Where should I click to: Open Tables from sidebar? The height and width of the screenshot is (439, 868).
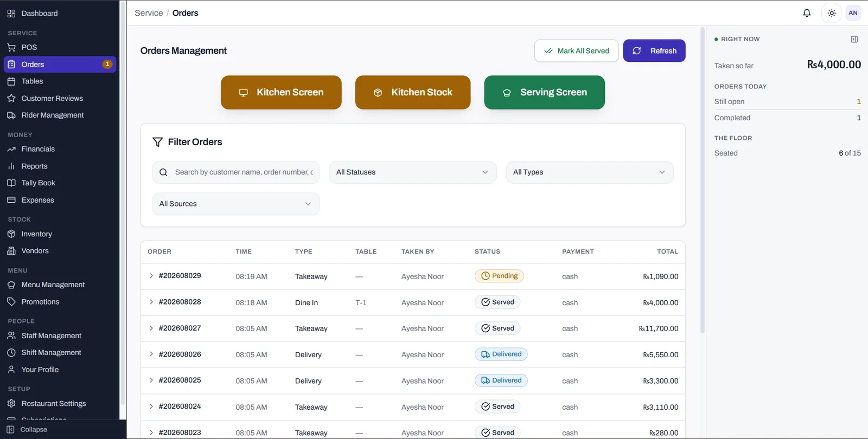60,81
